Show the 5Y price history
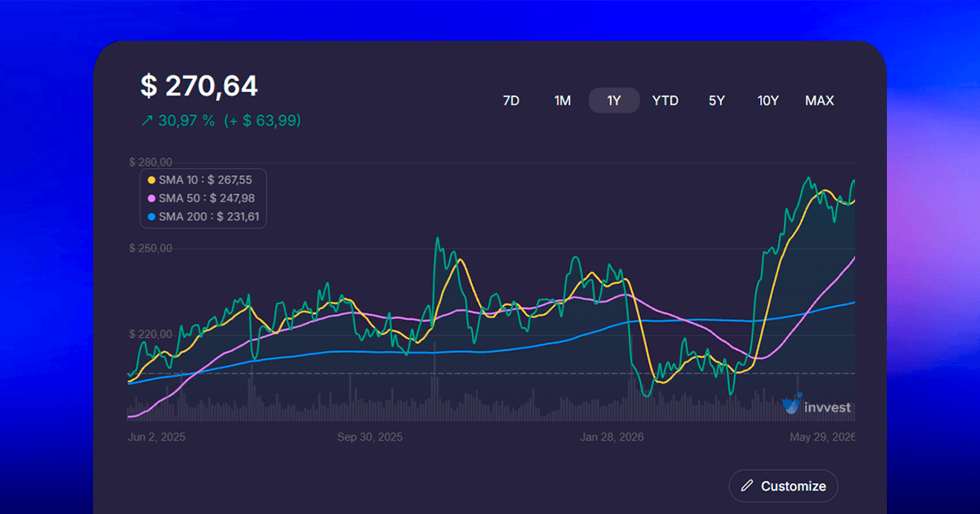The height and width of the screenshot is (514, 980). (716, 101)
